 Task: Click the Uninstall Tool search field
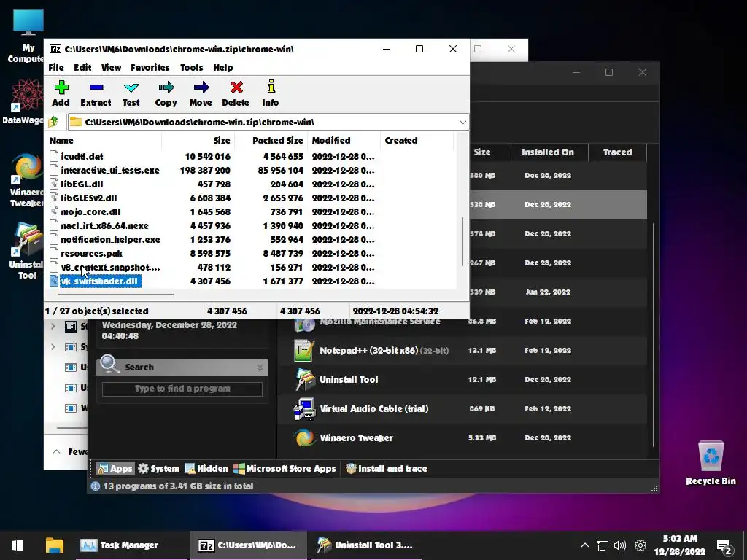(182, 389)
